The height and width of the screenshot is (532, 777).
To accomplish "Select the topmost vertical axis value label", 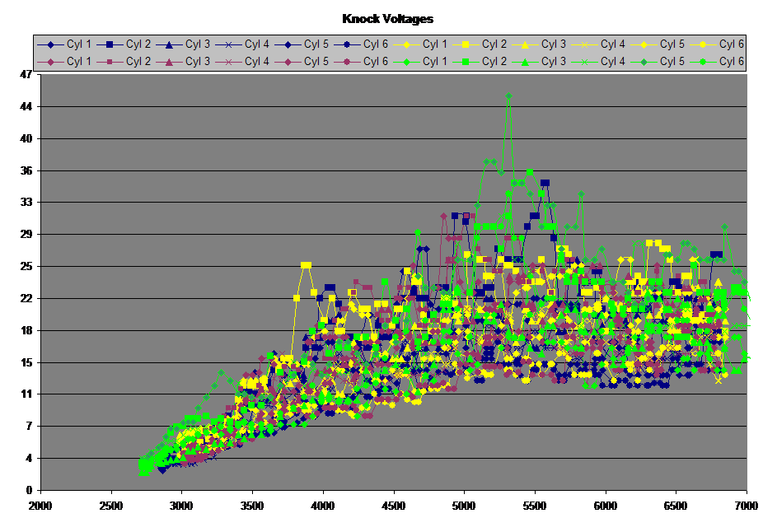I will [26, 75].
